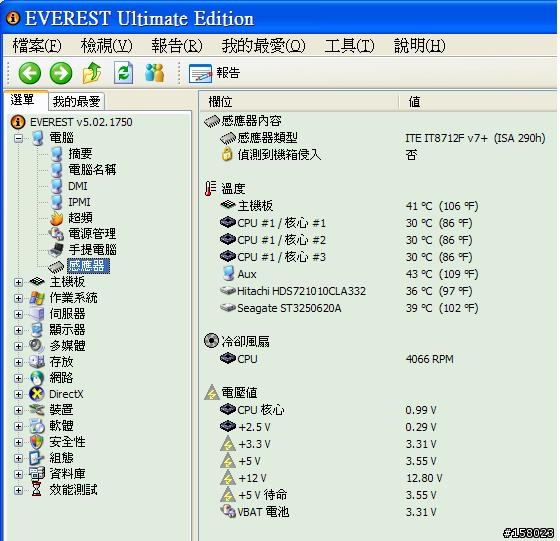The height and width of the screenshot is (541, 560).
Task: Click the 裝置 devices icon
Action: [x=37, y=410]
